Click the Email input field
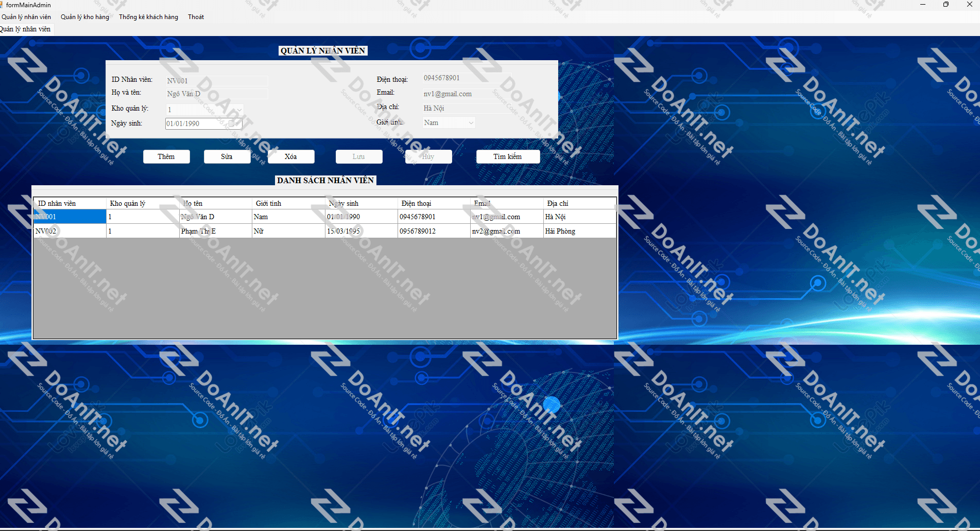980x531 pixels. [468, 94]
